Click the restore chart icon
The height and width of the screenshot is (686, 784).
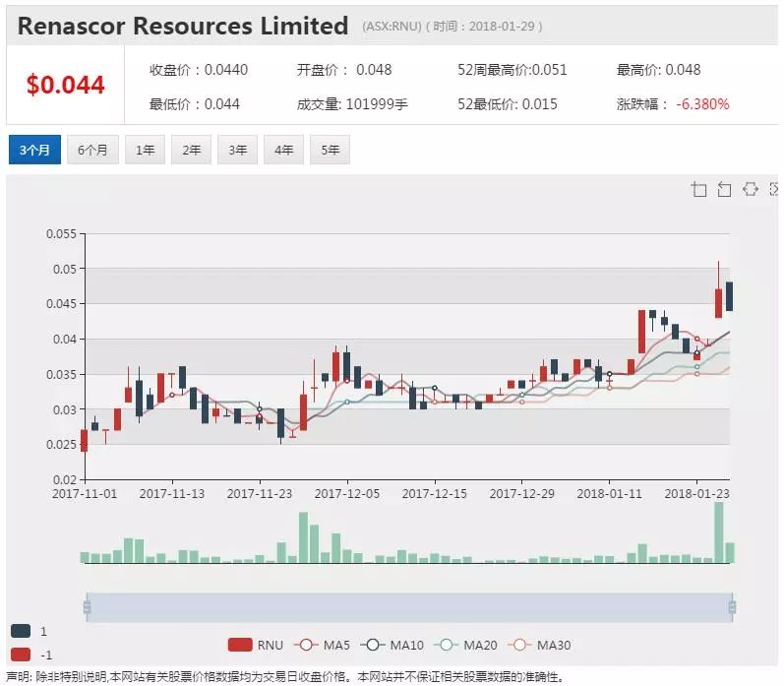(750, 189)
